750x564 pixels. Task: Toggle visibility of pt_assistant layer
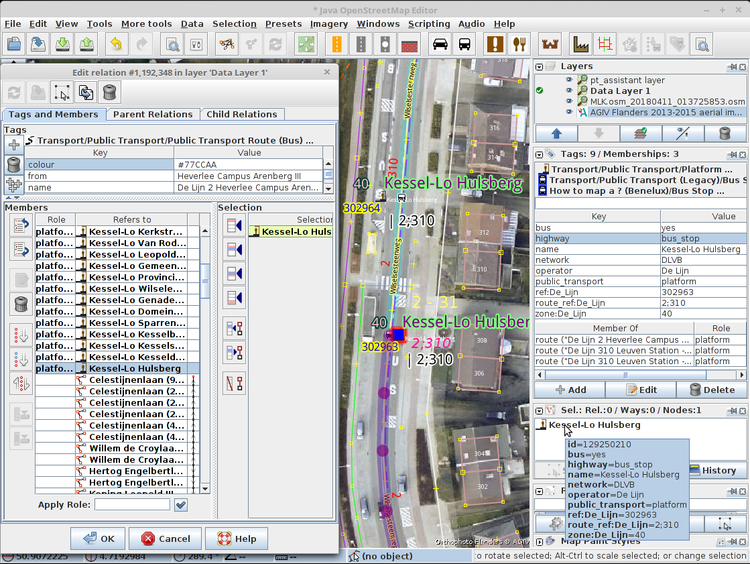pyautogui.click(x=569, y=80)
